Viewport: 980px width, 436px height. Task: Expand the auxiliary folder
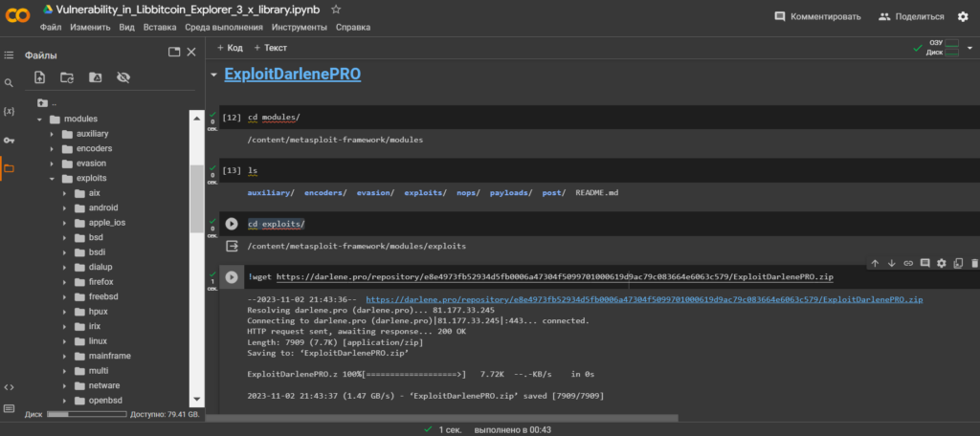click(52, 134)
